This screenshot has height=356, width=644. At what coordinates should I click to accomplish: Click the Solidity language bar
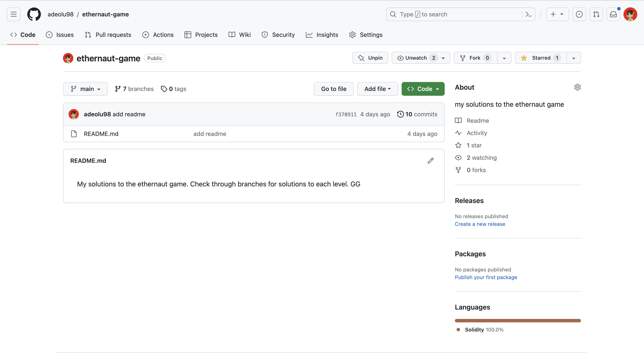(517, 320)
